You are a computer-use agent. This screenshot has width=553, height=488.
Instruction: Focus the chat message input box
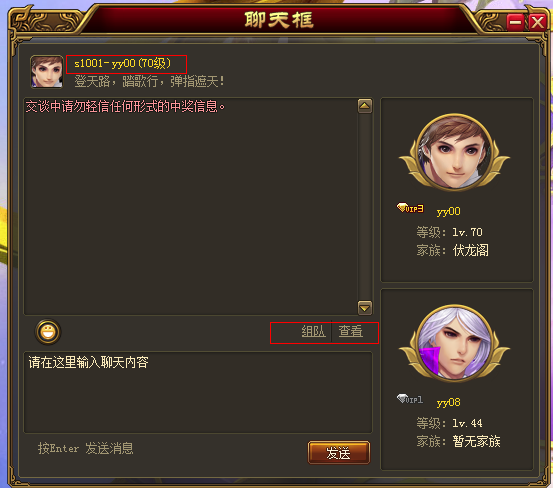click(198, 392)
